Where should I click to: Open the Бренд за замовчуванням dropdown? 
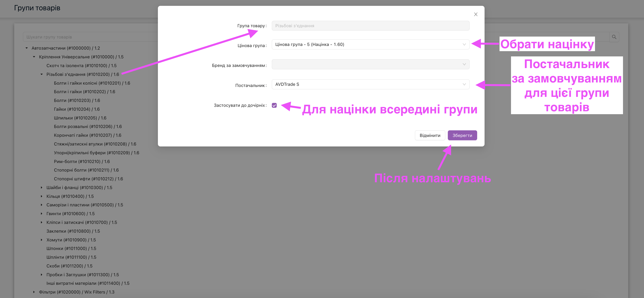tap(370, 64)
